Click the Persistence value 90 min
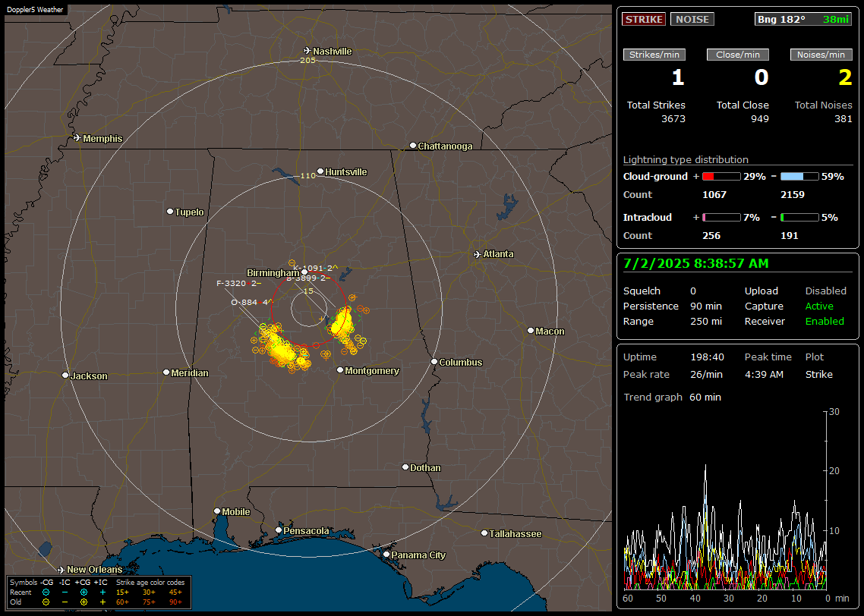This screenshot has width=864, height=616. [706, 306]
